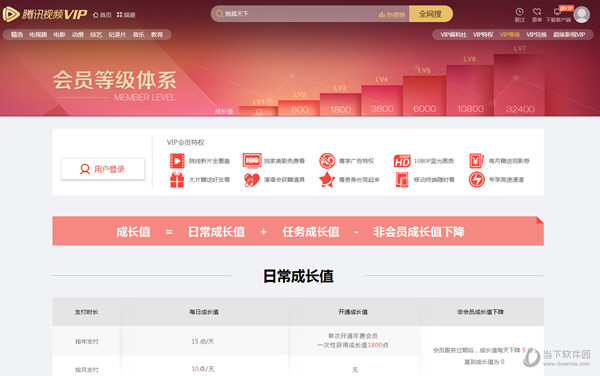Open the 超级影视VIP tab

tap(569, 34)
